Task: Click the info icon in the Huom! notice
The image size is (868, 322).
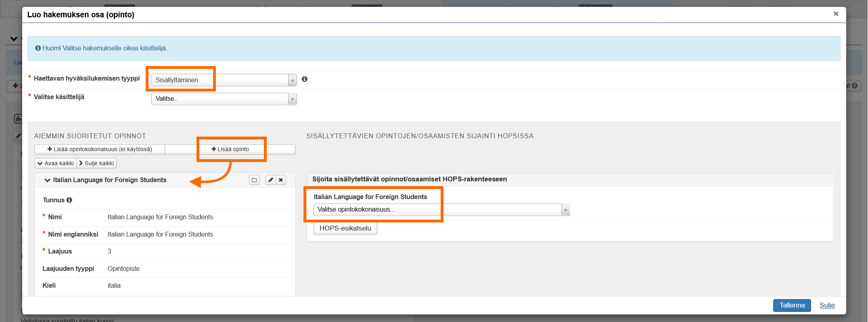Action: pos(38,48)
